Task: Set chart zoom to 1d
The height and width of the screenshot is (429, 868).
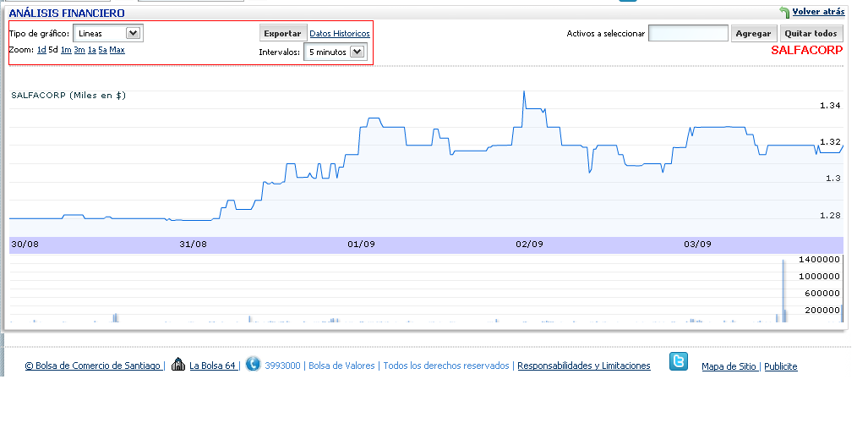Action: tap(41, 50)
